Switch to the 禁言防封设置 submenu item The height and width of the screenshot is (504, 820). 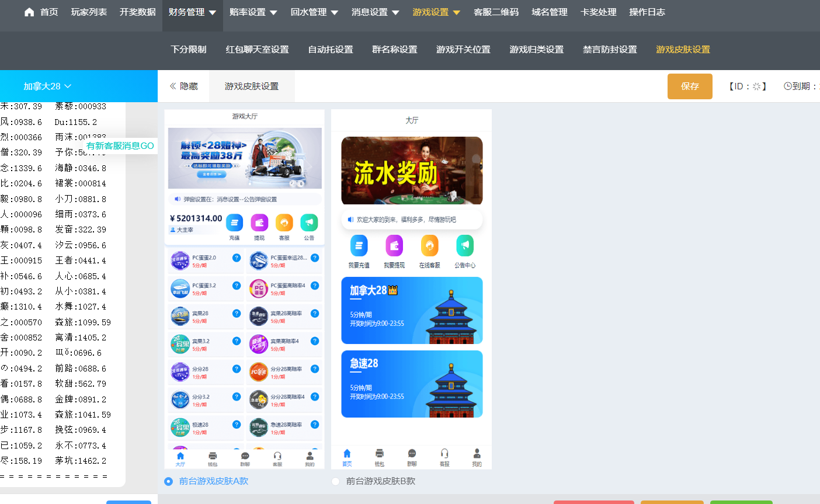(610, 50)
